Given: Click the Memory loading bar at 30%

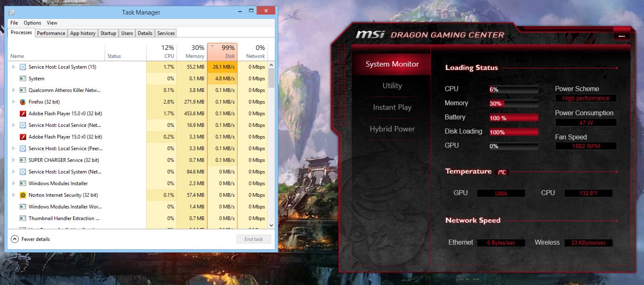Looking at the screenshot, I should (x=514, y=104).
